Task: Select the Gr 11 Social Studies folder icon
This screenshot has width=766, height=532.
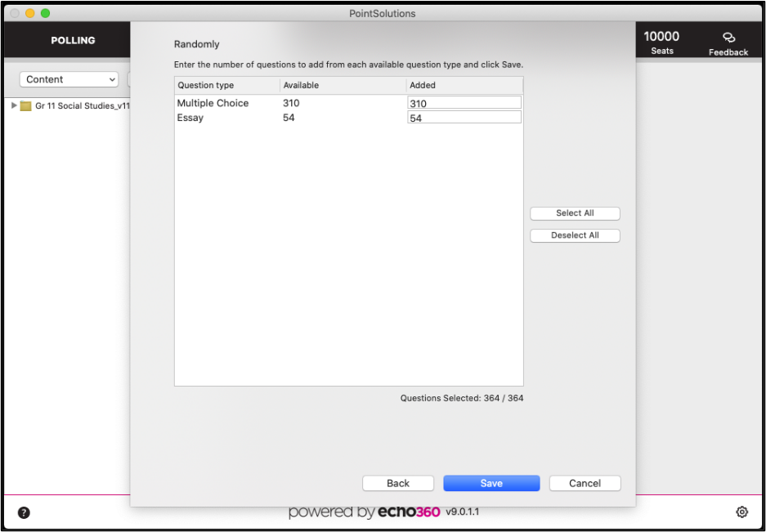Action: pyautogui.click(x=26, y=106)
